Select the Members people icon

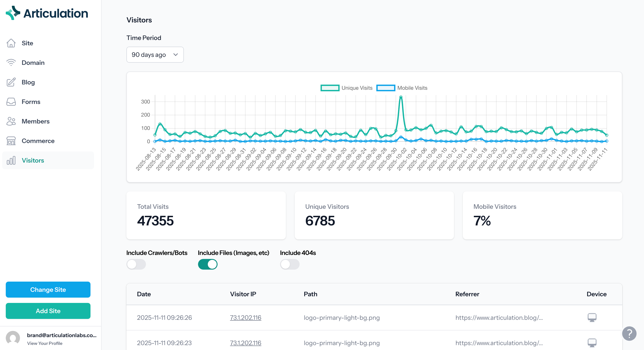[11, 121]
